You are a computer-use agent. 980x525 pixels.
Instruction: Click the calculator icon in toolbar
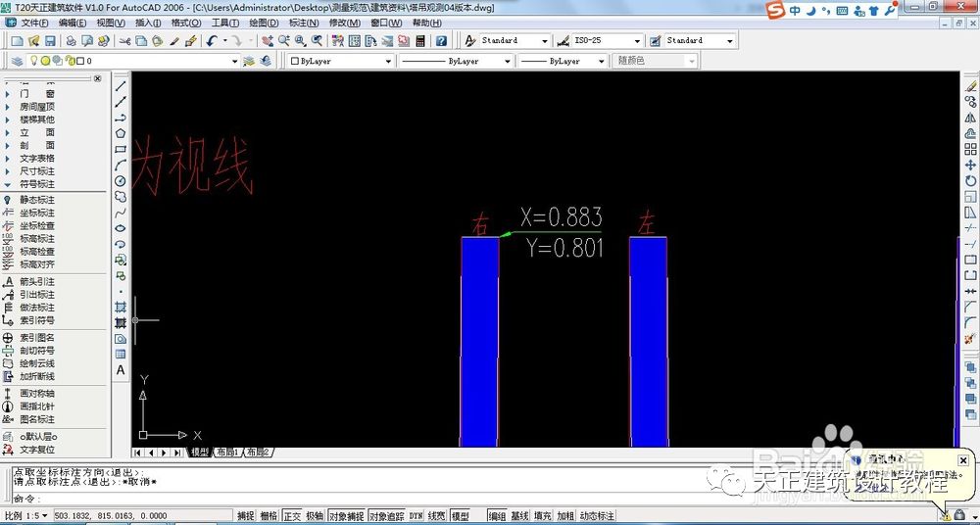tap(420, 40)
